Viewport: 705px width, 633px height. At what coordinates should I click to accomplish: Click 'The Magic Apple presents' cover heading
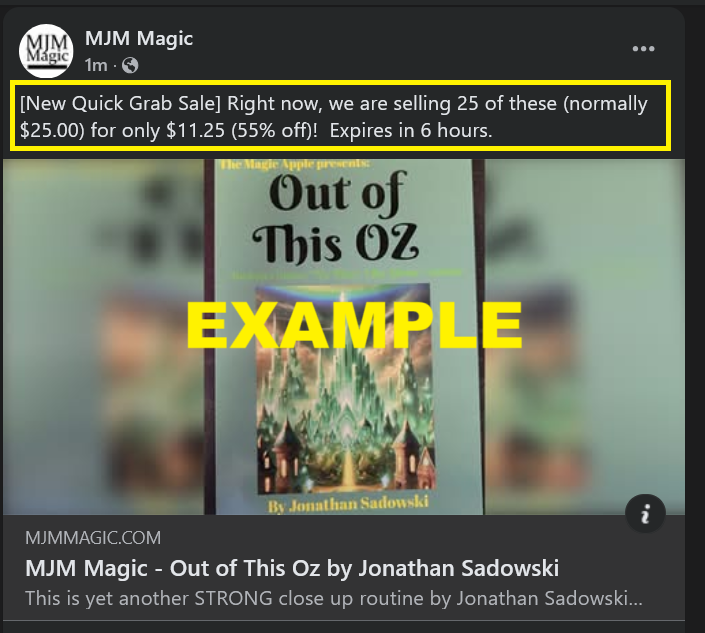pyautogui.click(x=295, y=165)
